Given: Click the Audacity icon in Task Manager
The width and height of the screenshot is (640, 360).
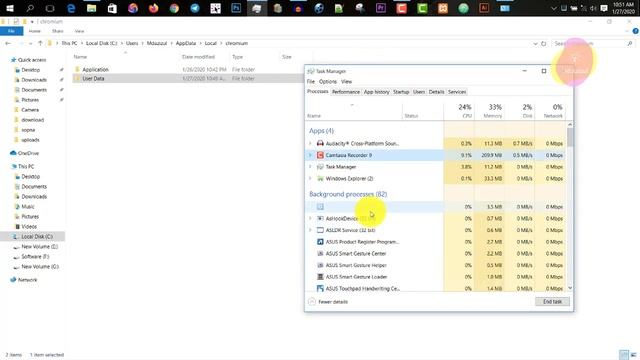Looking at the screenshot, I should 320,143.
